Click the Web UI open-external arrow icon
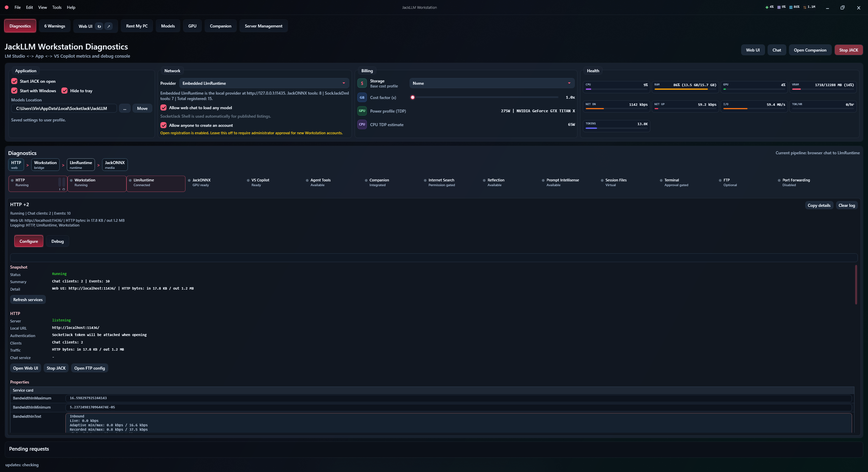 [x=108, y=26]
